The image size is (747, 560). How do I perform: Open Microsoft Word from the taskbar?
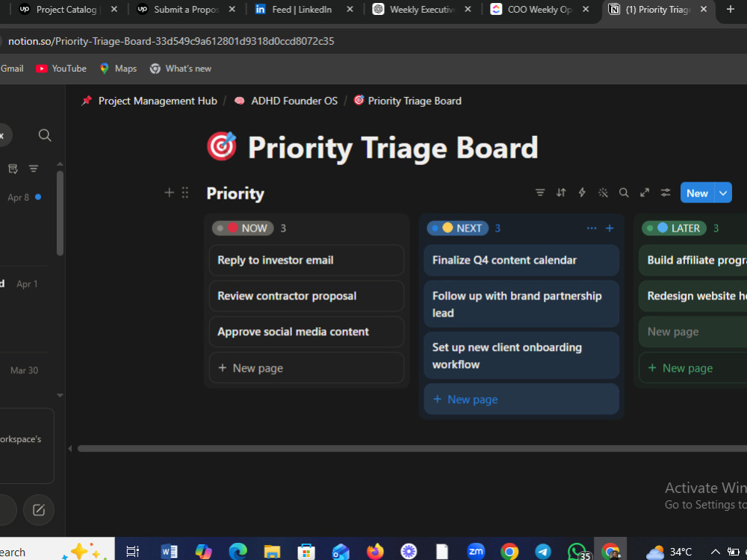[169, 552]
